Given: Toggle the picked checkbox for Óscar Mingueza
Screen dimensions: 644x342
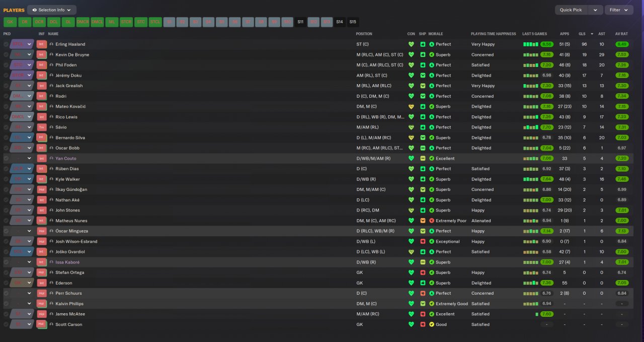Looking at the screenshot, I should click(x=6, y=231).
